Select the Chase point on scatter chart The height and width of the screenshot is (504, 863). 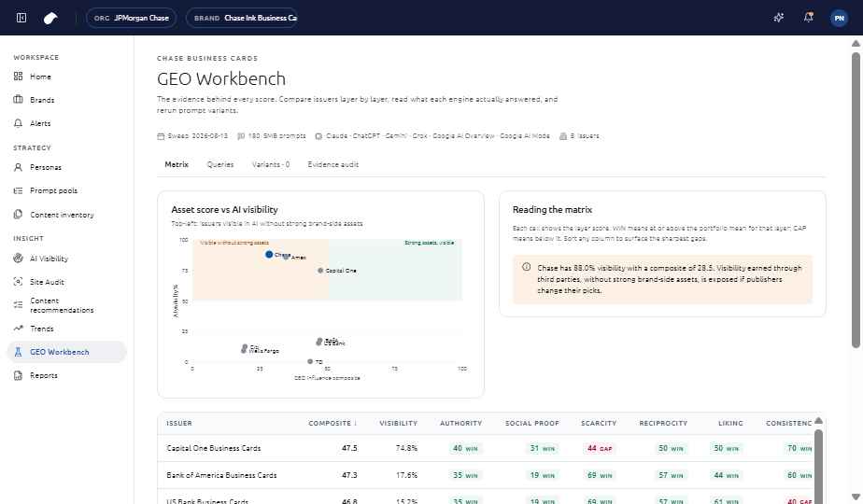[x=269, y=254]
